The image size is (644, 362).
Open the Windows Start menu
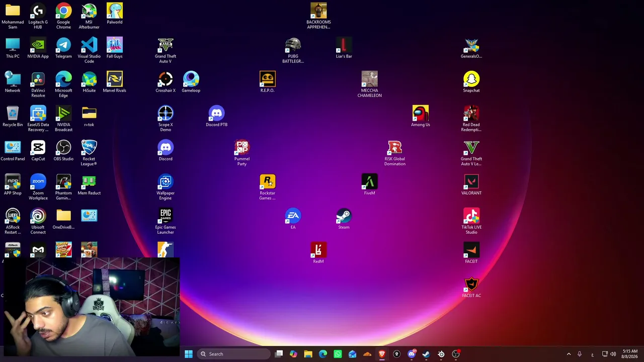pyautogui.click(x=188, y=354)
